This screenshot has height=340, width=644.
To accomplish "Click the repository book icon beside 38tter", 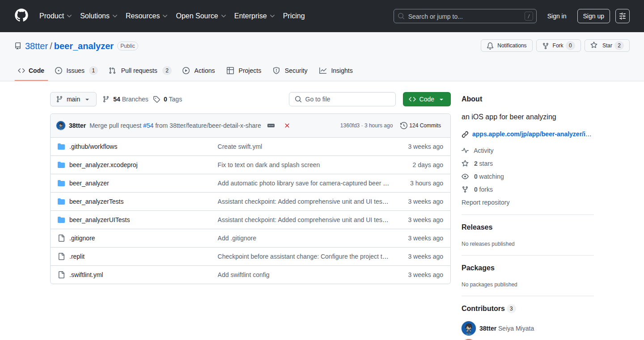I will click(x=18, y=46).
